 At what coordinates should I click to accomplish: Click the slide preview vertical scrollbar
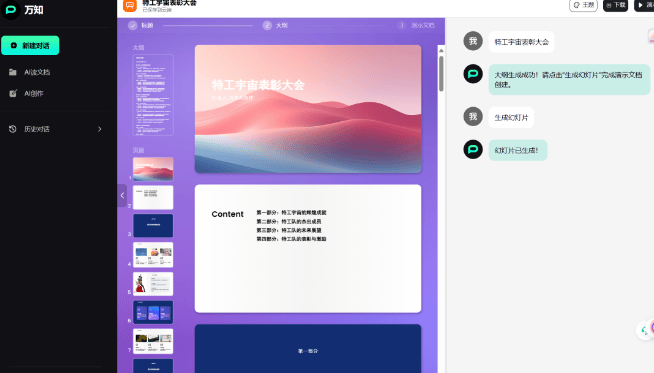point(441,73)
